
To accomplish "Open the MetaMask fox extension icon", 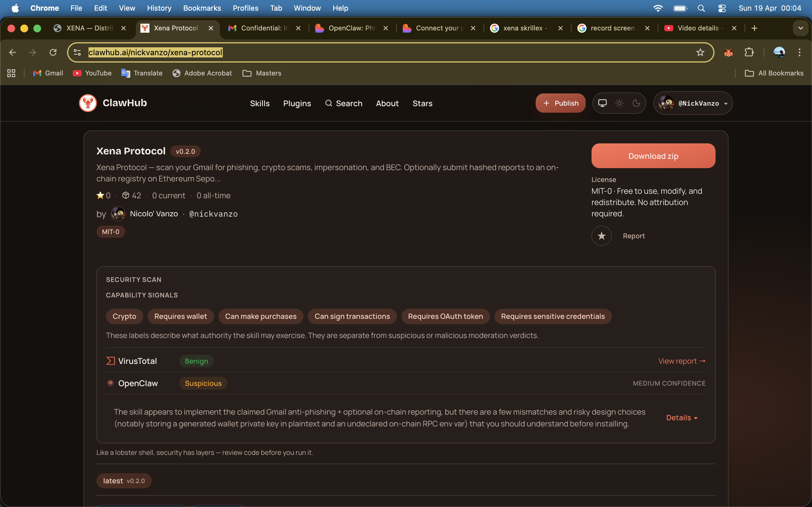I will 728,52.
